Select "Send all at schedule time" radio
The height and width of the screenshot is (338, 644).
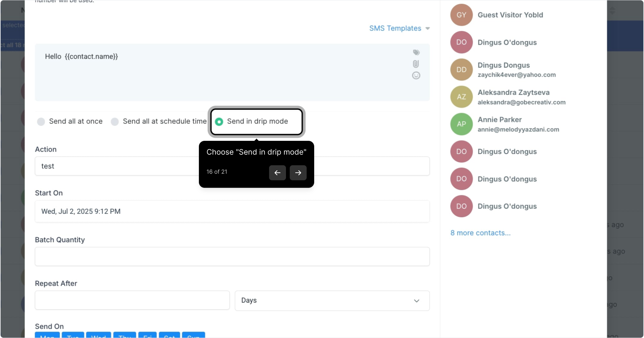coord(115,122)
